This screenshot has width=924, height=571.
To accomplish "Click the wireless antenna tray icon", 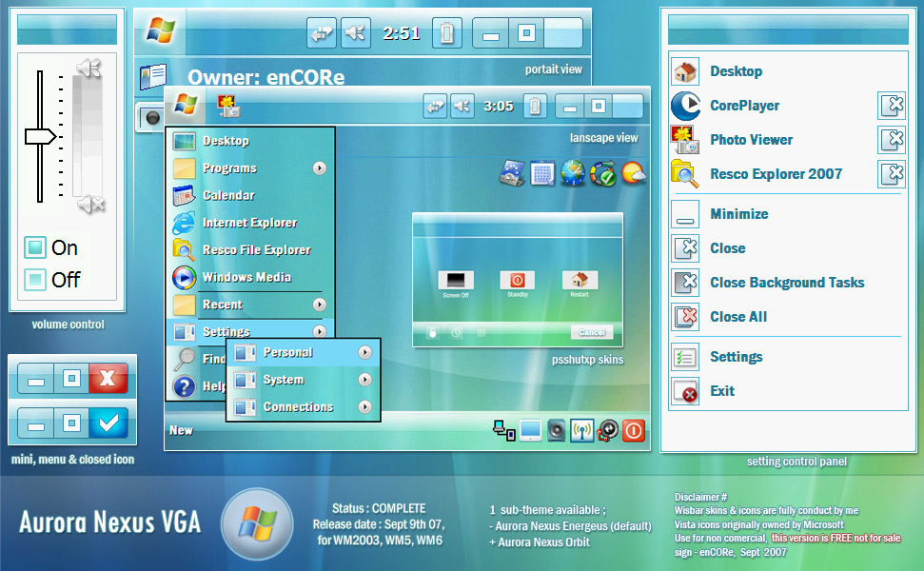I will 582,431.
